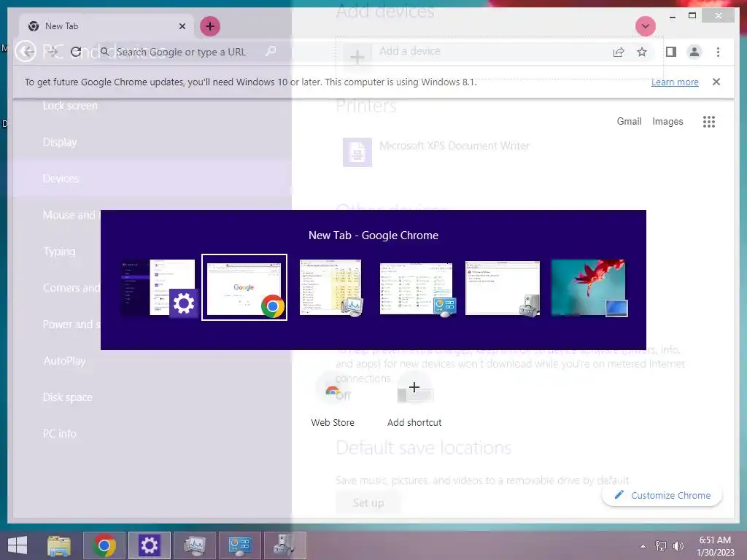Open Lock screen in PC settings

coord(70,106)
